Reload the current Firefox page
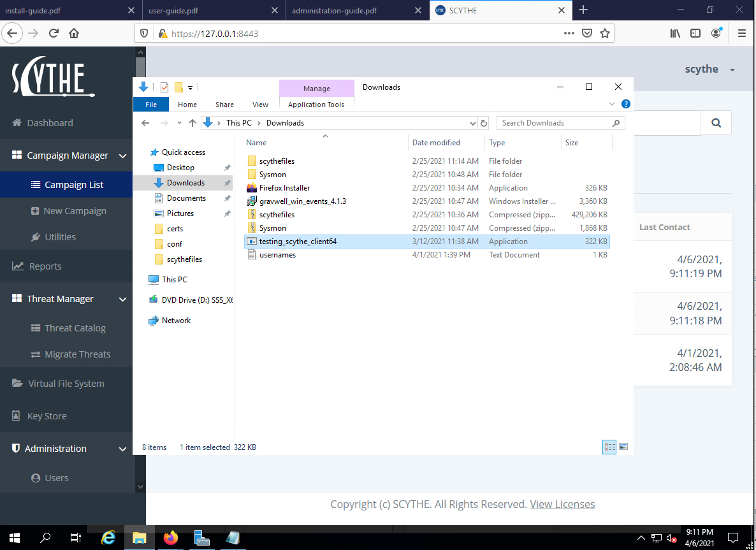Viewport: 756px width, 550px height. click(54, 33)
